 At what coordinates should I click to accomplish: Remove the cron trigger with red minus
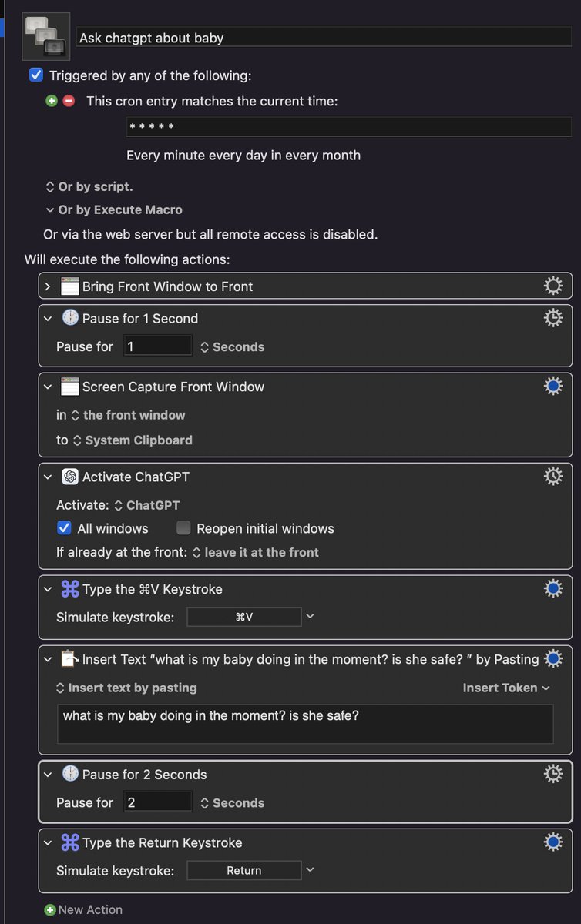69,101
